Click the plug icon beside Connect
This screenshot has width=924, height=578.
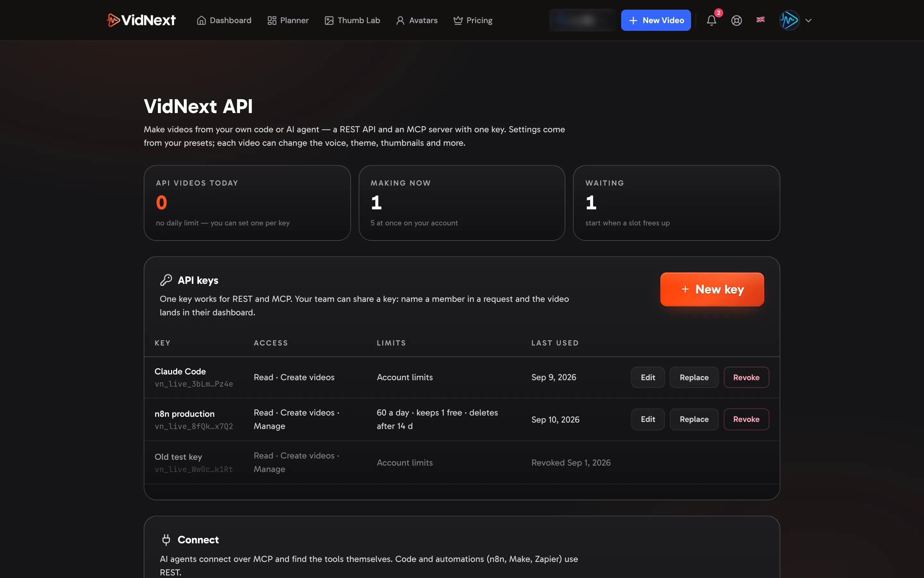166,539
